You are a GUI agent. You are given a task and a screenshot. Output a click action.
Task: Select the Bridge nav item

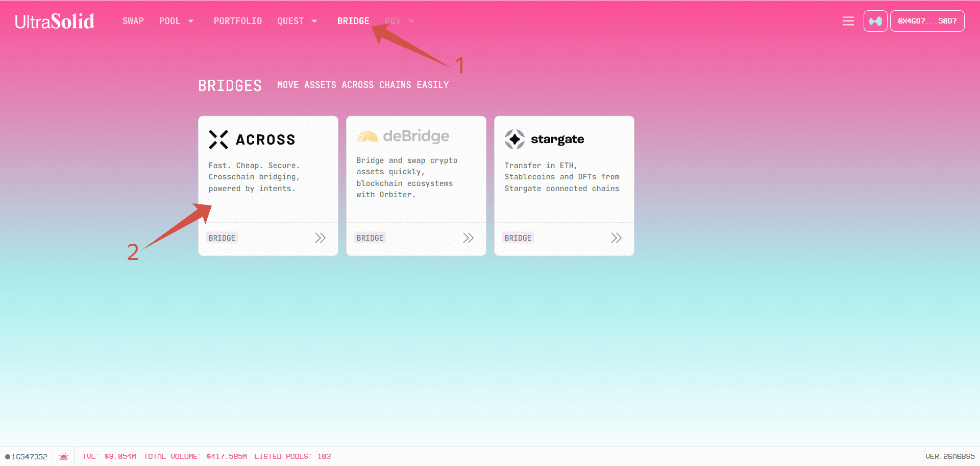tap(353, 21)
